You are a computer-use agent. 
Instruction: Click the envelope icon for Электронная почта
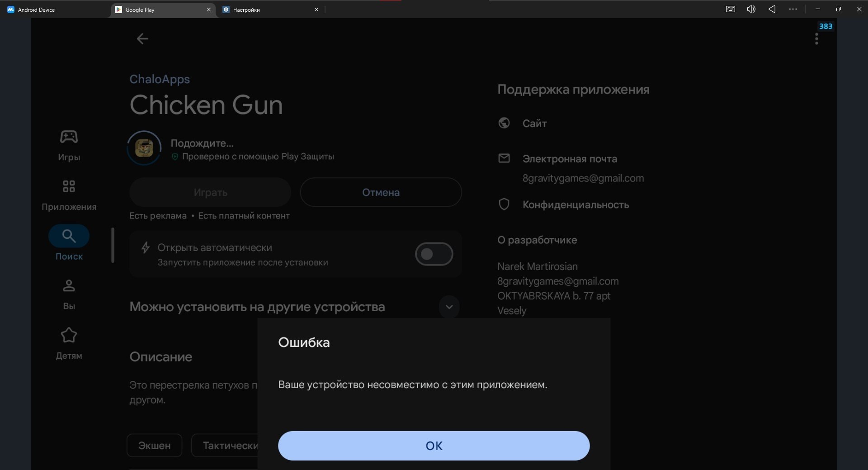[504, 158]
